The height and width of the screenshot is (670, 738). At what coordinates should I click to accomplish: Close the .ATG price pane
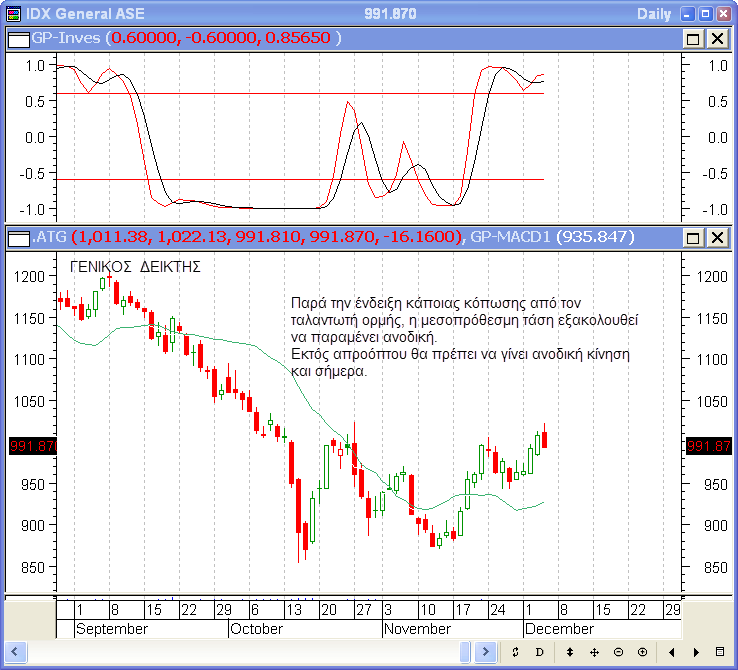(717, 238)
